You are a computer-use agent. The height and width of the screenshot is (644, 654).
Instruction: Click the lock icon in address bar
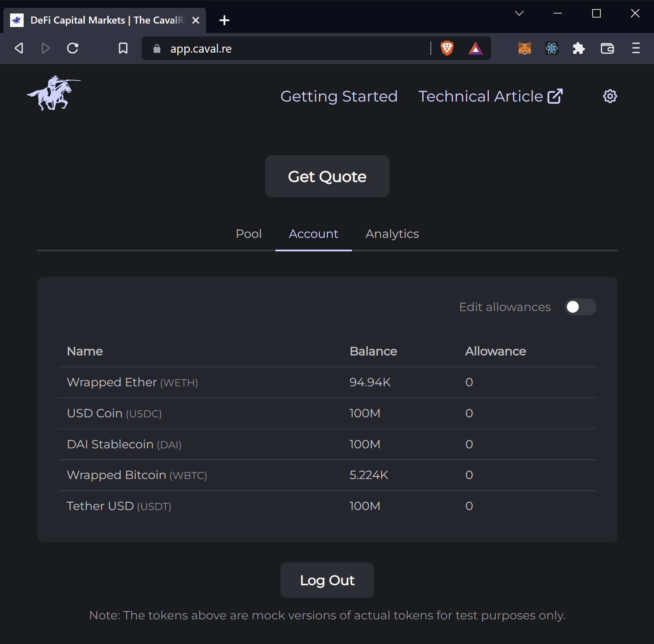pyautogui.click(x=157, y=48)
